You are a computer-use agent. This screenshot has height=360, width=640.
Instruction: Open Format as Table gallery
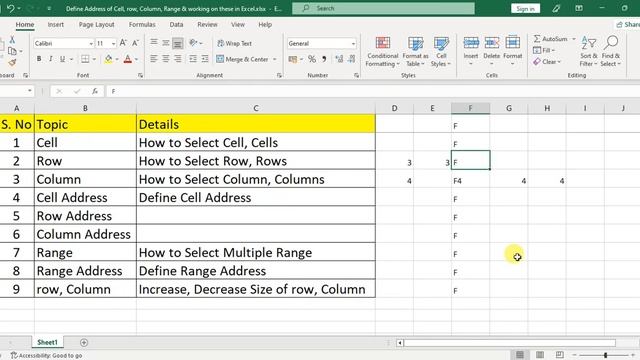click(x=416, y=52)
